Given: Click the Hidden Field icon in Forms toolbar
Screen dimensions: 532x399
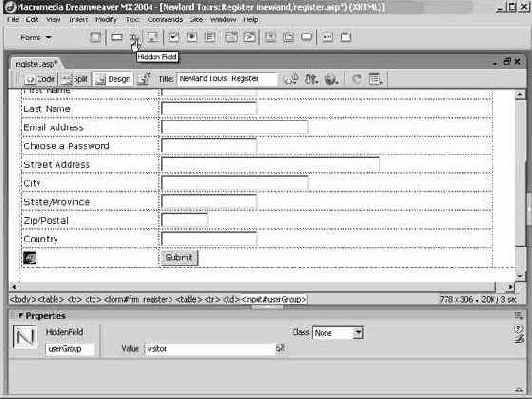Looking at the screenshot, I should (134, 37).
